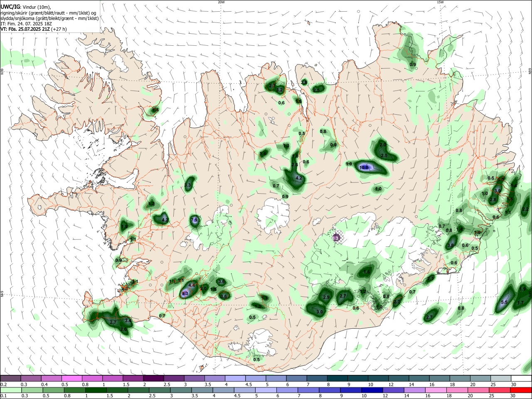
Task: Click the 20W longitude label
Action: point(221,2)
